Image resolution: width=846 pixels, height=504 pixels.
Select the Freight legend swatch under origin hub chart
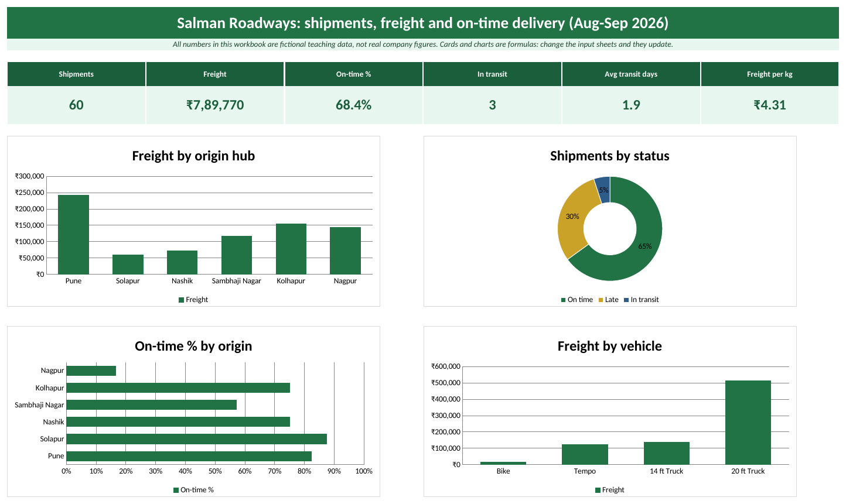181,300
